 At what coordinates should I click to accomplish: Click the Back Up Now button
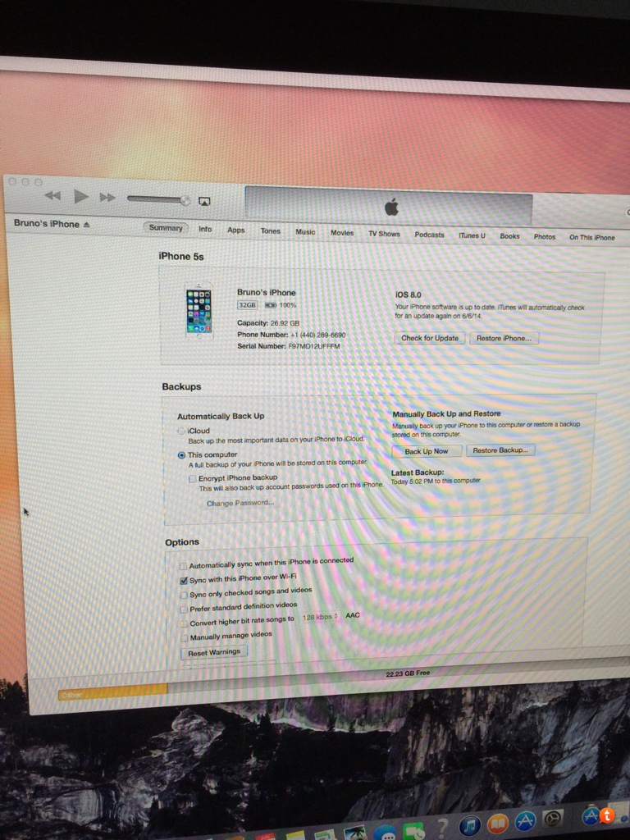coord(427,451)
